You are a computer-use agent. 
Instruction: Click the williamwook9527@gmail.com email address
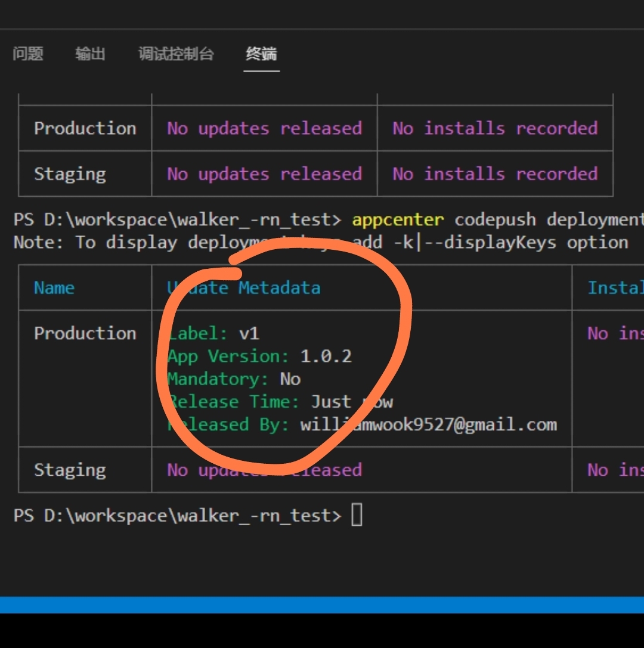[428, 424]
